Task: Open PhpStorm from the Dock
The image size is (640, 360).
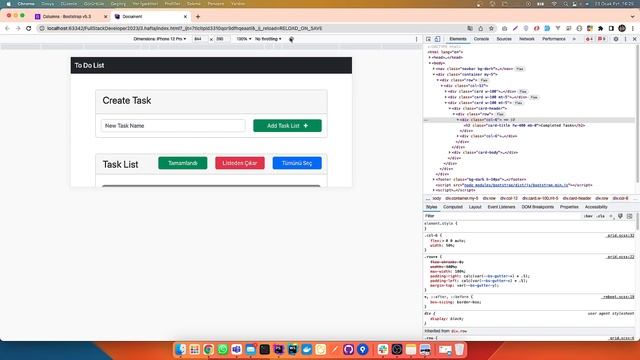Action: click(279, 349)
